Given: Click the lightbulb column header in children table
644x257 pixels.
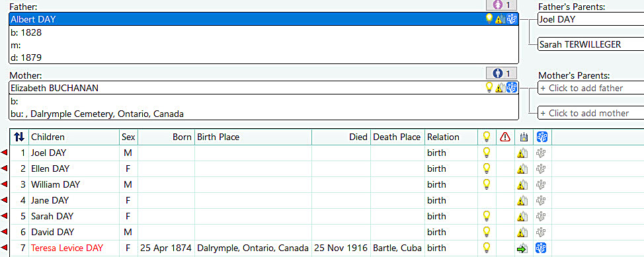Looking at the screenshot, I should pos(487,137).
